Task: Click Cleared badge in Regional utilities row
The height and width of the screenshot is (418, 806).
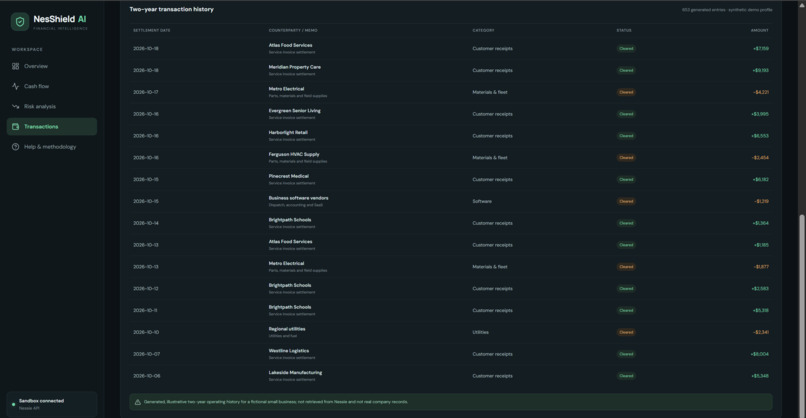Action: pos(626,332)
